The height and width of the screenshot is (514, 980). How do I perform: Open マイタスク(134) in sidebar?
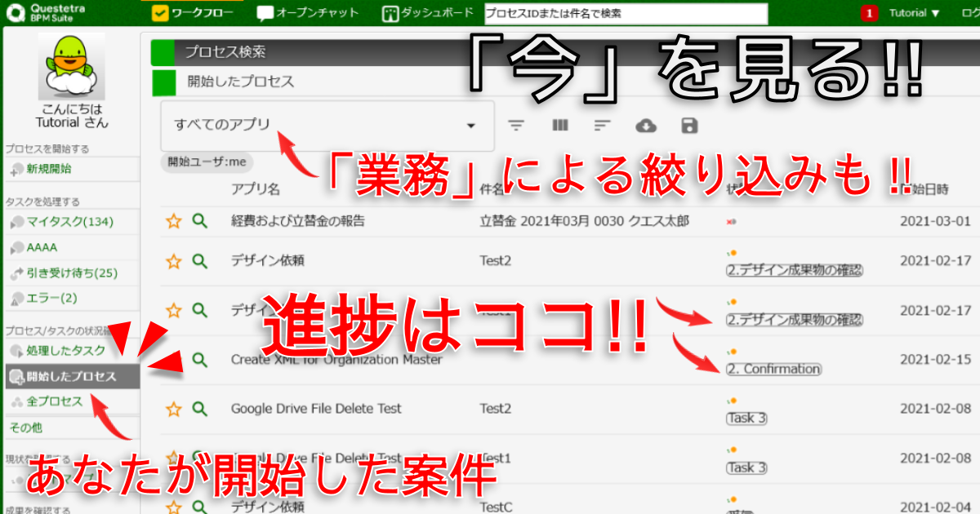[x=69, y=222]
